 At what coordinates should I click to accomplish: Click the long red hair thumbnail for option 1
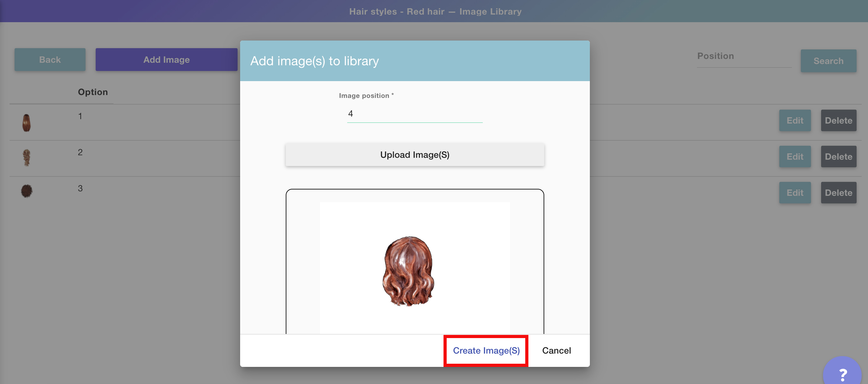(26, 123)
